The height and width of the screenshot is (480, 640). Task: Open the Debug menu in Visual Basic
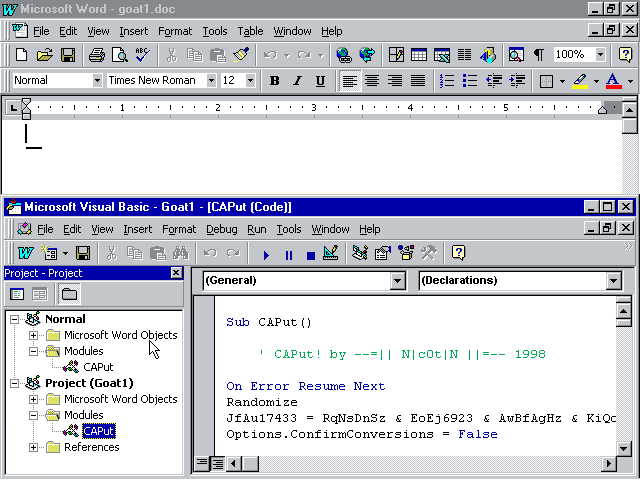click(221, 229)
